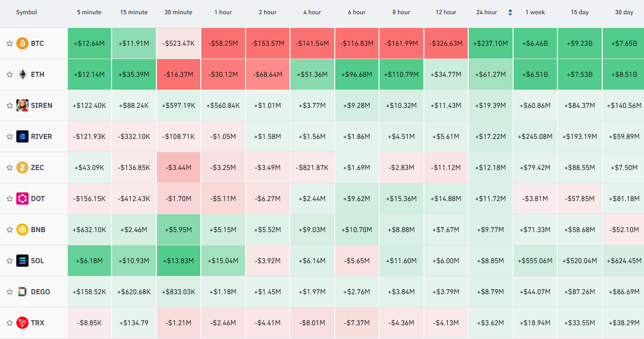
Task: Add DOT to favorites with star
Action: tap(9, 199)
